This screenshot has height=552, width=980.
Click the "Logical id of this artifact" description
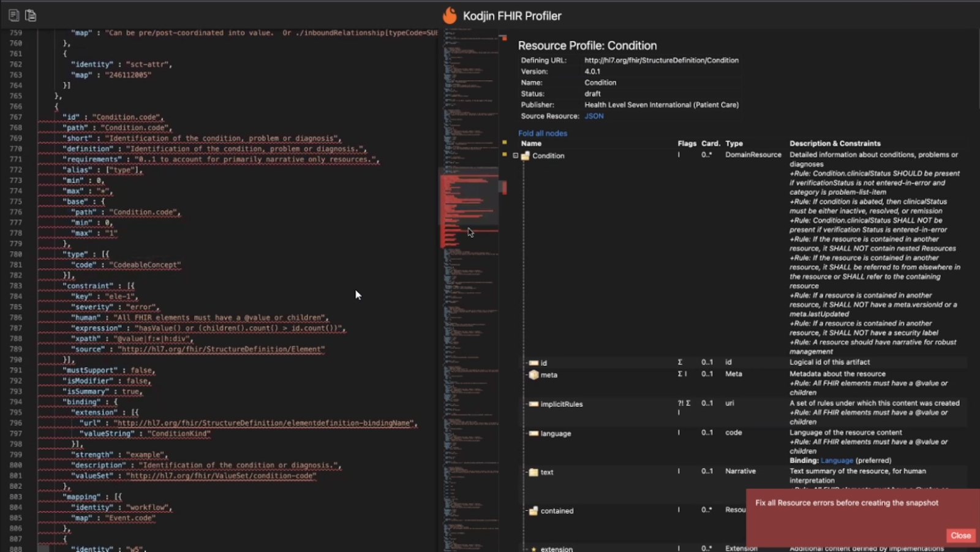(x=829, y=362)
